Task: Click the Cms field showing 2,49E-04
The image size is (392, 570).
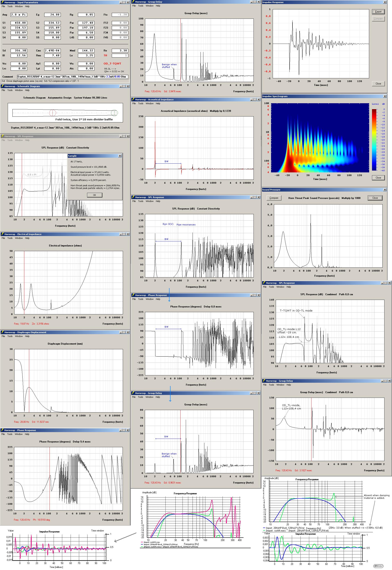Action: point(53,51)
